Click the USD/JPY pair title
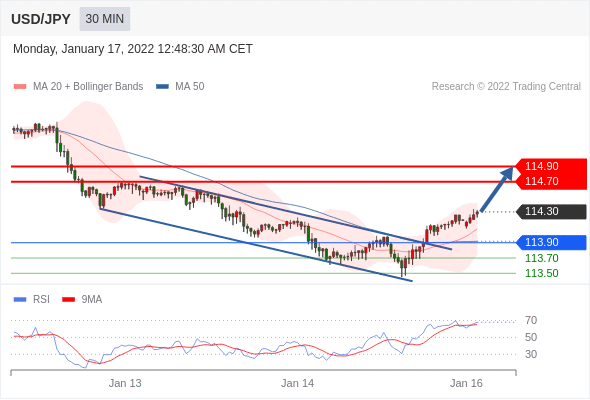Viewport: 590px width, 400px height. [x=41, y=19]
